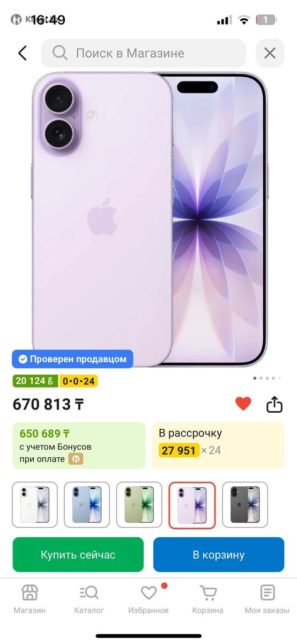Remove item from favorites via red heart
Viewport: 297px width, 644px height.
(x=243, y=403)
